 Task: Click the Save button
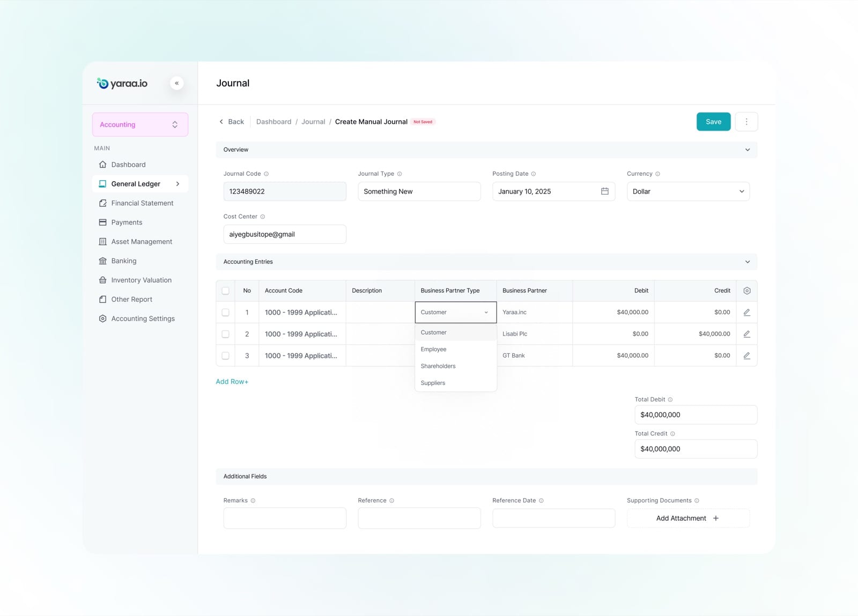713,122
